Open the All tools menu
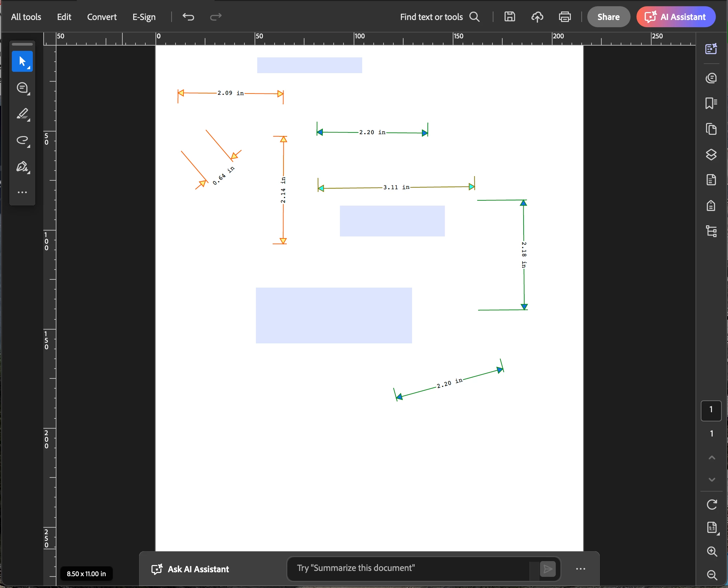The height and width of the screenshot is (588, 728). pos(26,17)
